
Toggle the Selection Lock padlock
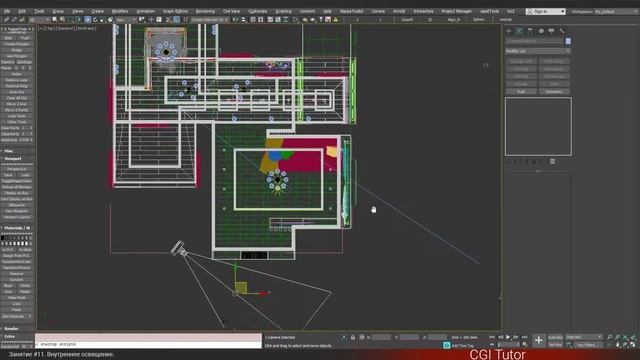click(353, 338)
